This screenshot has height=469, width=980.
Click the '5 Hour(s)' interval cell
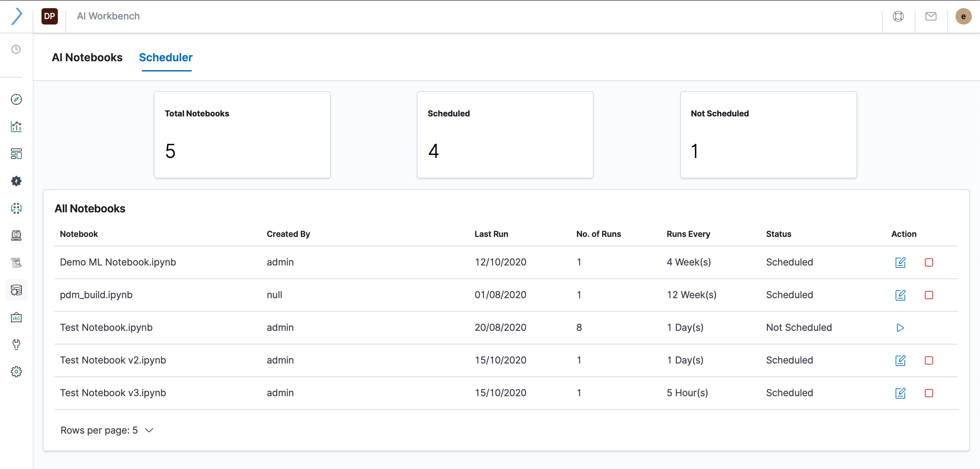click(x=687, y=393)
